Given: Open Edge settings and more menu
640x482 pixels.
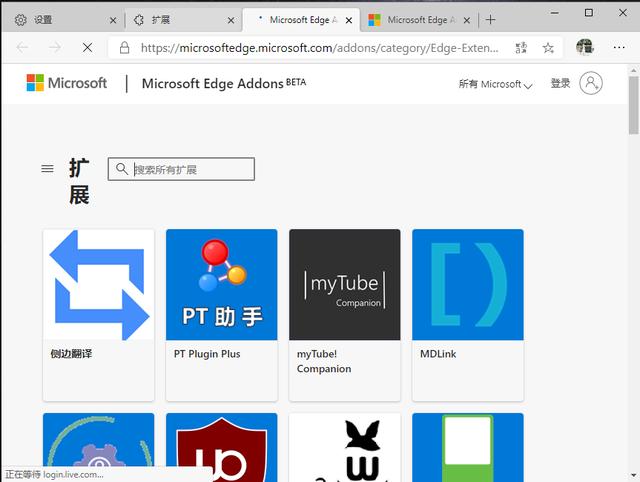Looking at the screenshot, I should [619, 48].
